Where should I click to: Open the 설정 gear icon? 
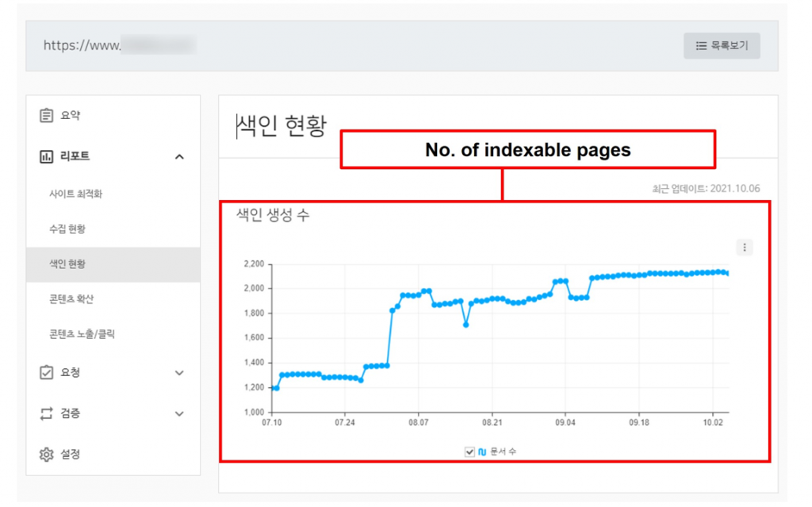(x=48, y=454)
